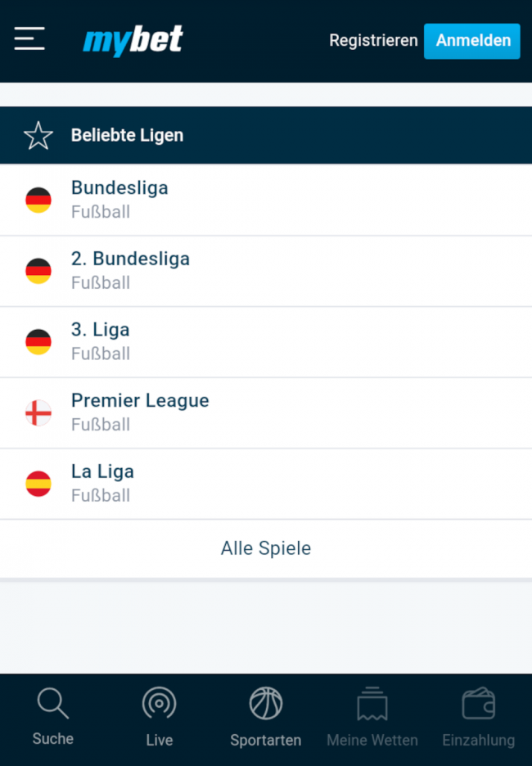Open the 2. Bundesliga league
532x766 pixels.
130,259
